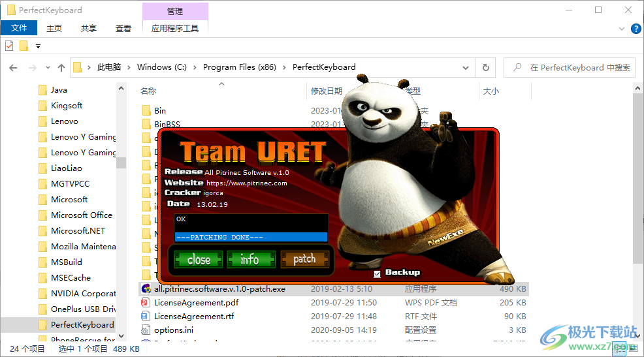Screen dimensions: 644x357
Task: Select PerfectKeyboard in the navigation tree
Action: coord(82,324)
